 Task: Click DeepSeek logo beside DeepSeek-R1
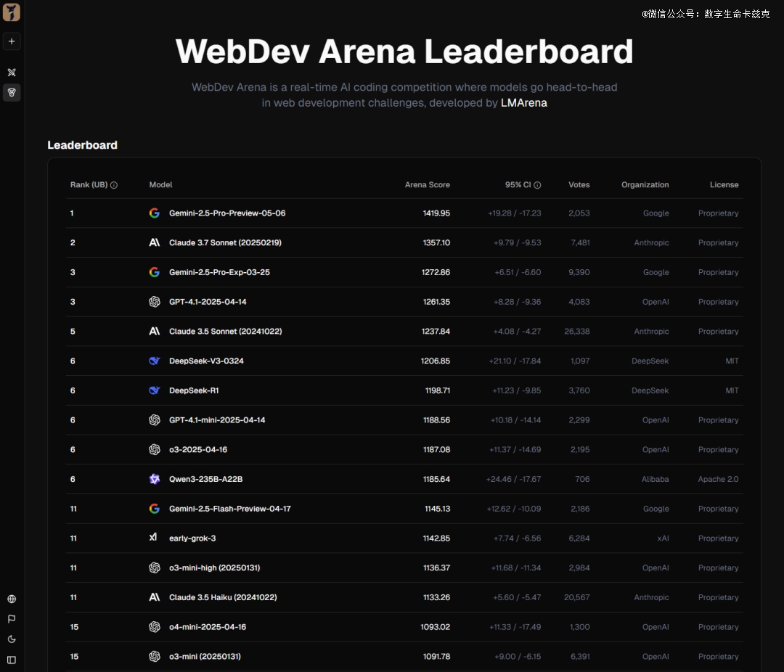[155, 390]
